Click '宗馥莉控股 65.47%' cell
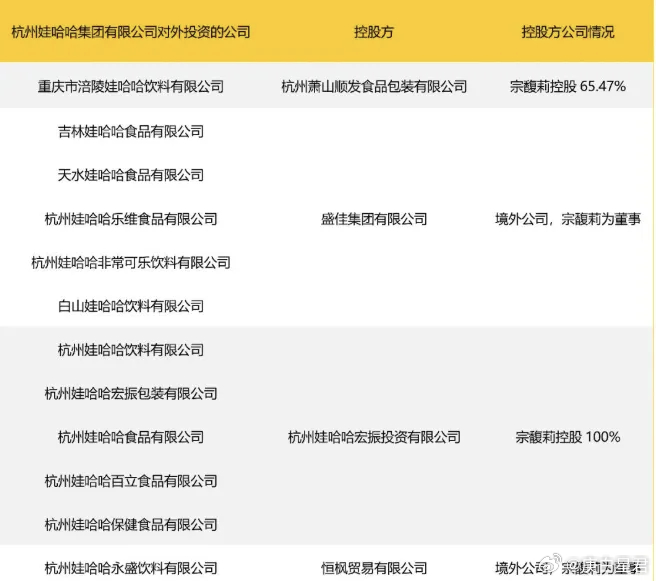The width and height of the screenshot is (656, 581). [x=568, y=87]
